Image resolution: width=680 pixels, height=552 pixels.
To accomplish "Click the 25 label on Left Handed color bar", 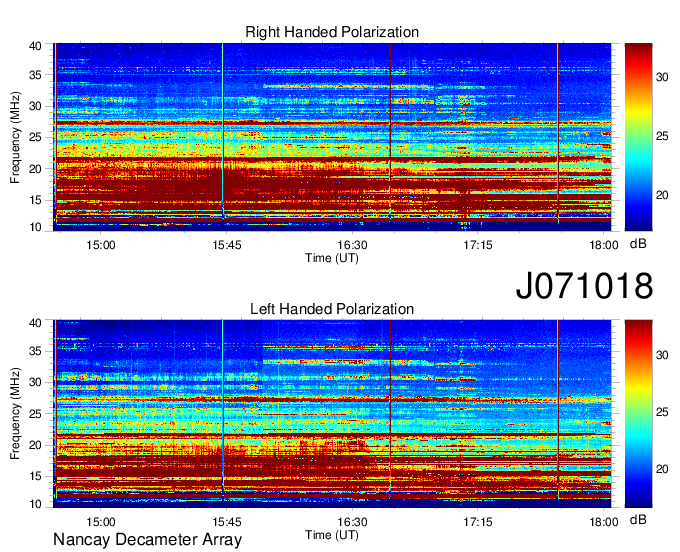I will point(662,412).
